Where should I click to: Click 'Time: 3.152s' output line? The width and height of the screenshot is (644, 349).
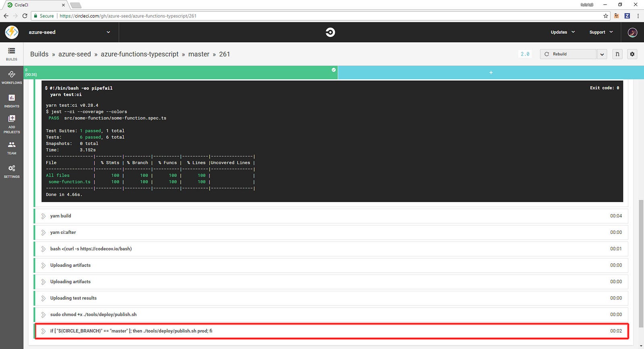[71, 150]
